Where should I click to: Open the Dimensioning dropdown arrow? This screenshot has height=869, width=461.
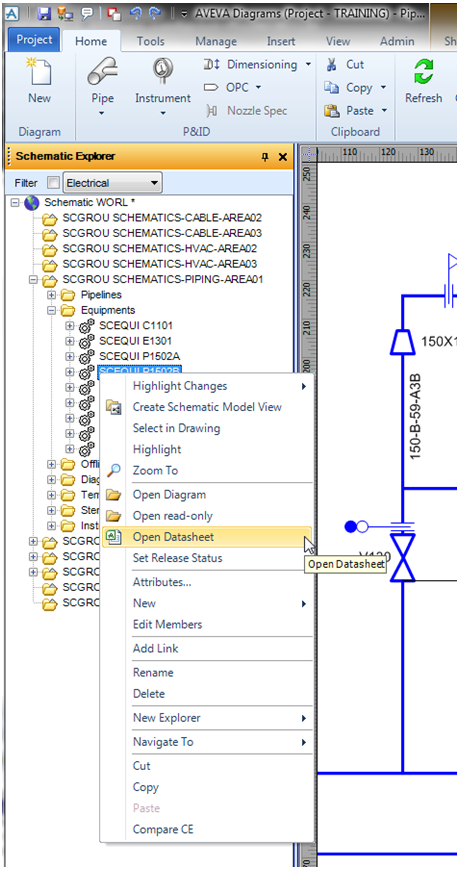click(x=308, y=65)
